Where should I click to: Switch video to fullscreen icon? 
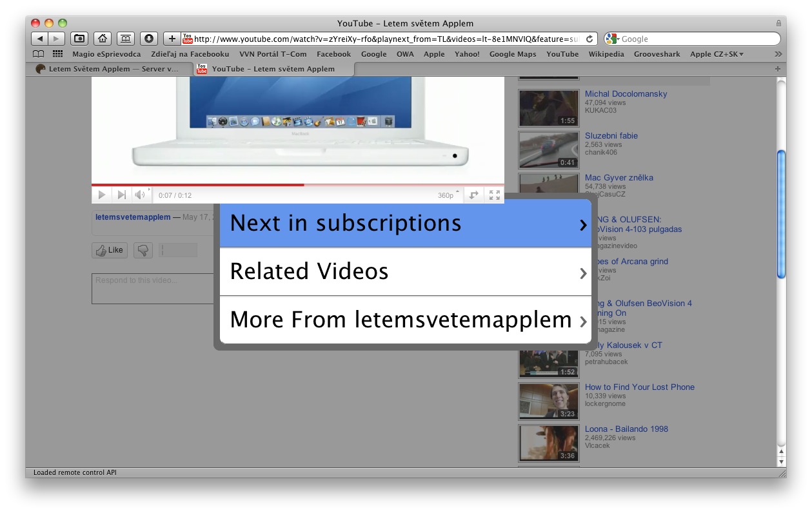(x=495, y=195)
